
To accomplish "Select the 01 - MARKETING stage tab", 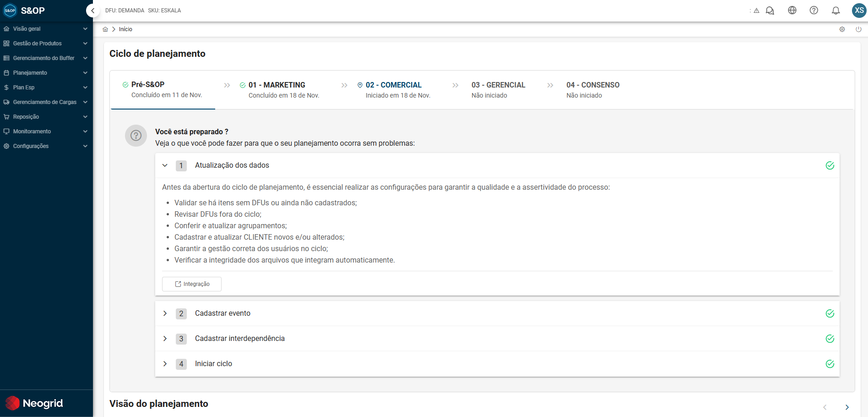I will point(279,89).
